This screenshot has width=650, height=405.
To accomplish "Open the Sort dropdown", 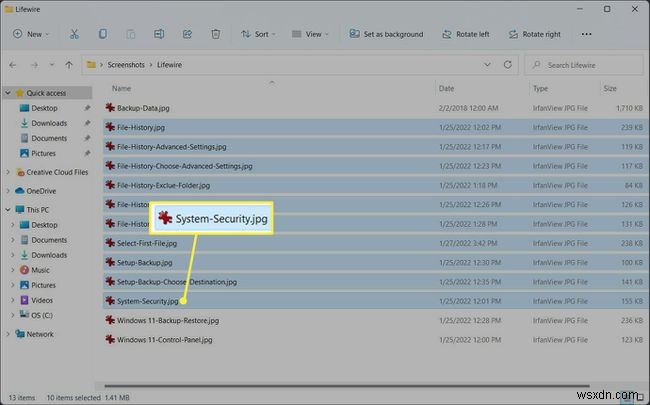I will click(258, 34).
